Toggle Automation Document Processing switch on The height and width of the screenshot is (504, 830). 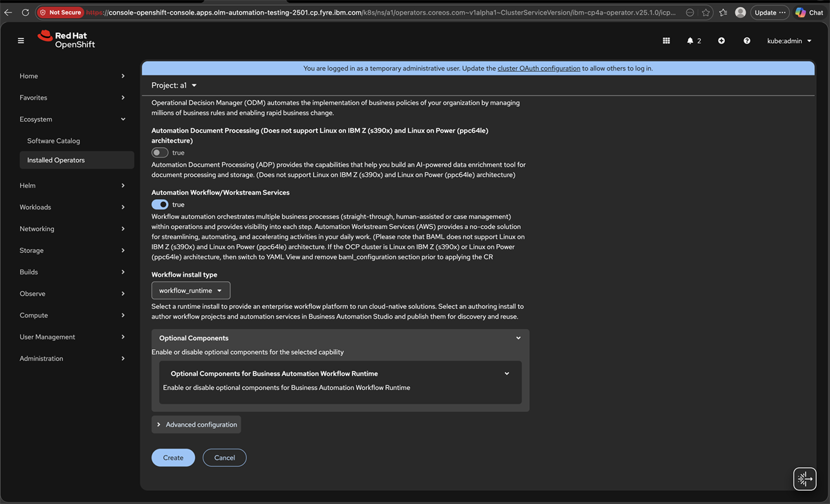pos(160,153)
